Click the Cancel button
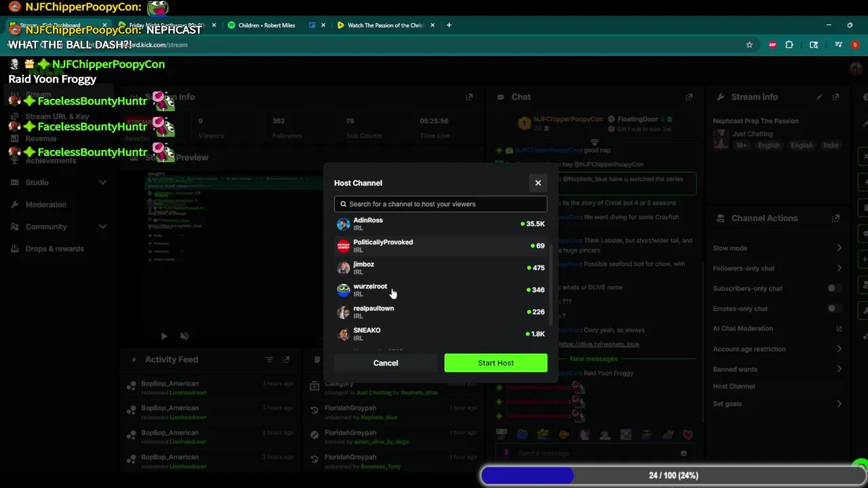The height and width of the screenshot is (488, 868). [385, 363]
